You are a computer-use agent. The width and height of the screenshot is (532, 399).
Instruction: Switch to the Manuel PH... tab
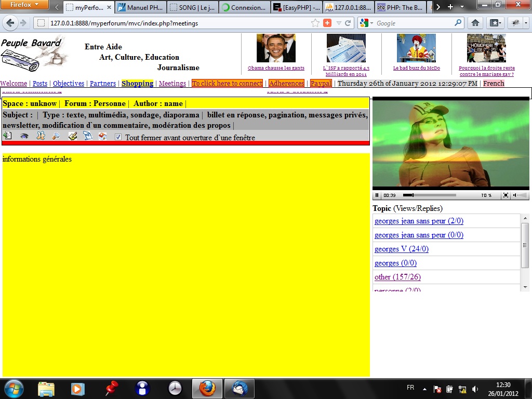141,7
